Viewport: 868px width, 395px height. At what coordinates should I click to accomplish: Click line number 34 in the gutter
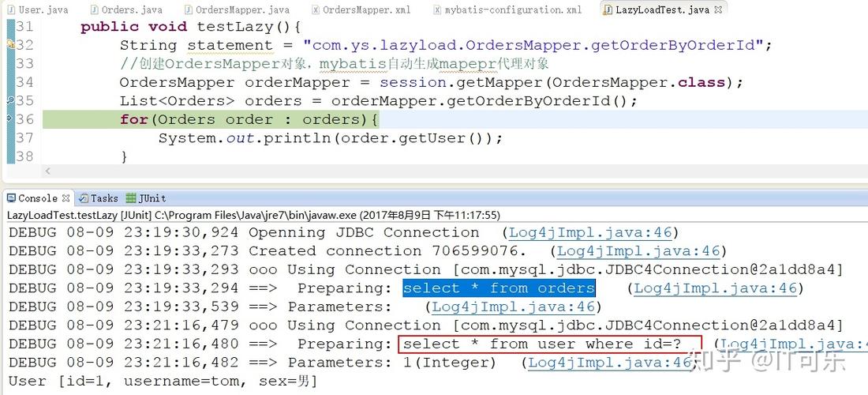[x=24, y=82]
